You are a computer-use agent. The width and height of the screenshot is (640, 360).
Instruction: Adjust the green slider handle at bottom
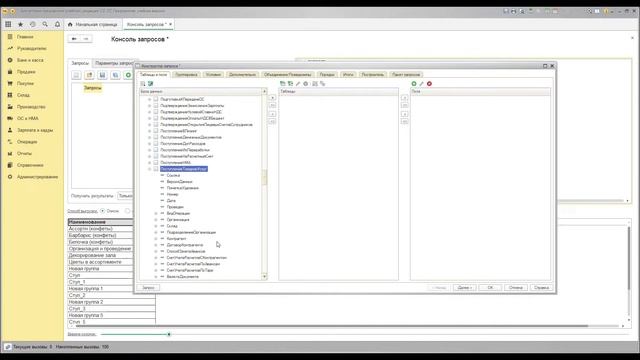click(169, 334)
